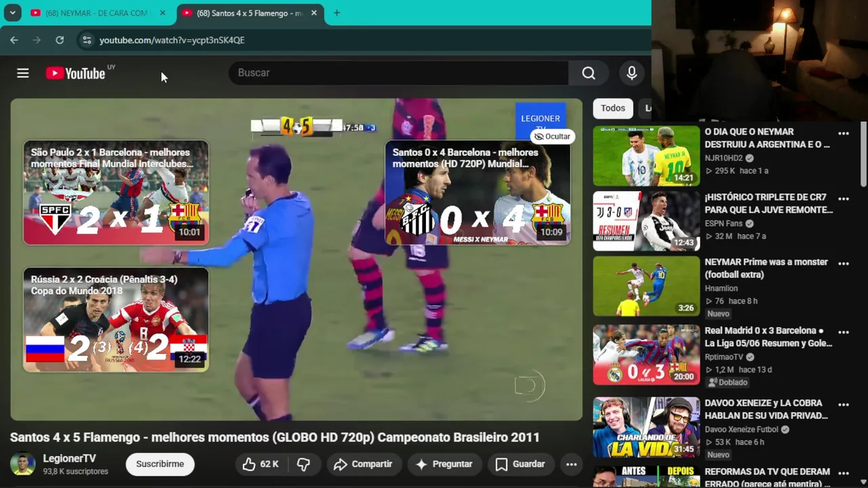Click the search magnifier button
Image resolution: width=868 pixels, height=488 pixels.
click(x=589, y=73)
